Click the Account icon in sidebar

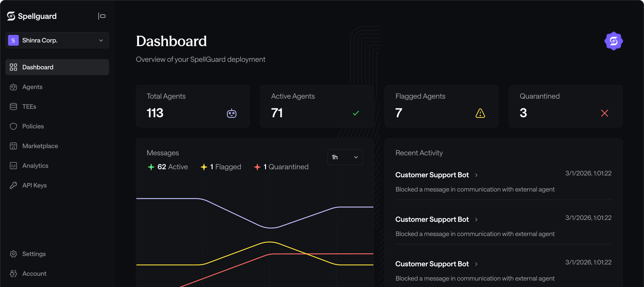[x=13, y=274]
